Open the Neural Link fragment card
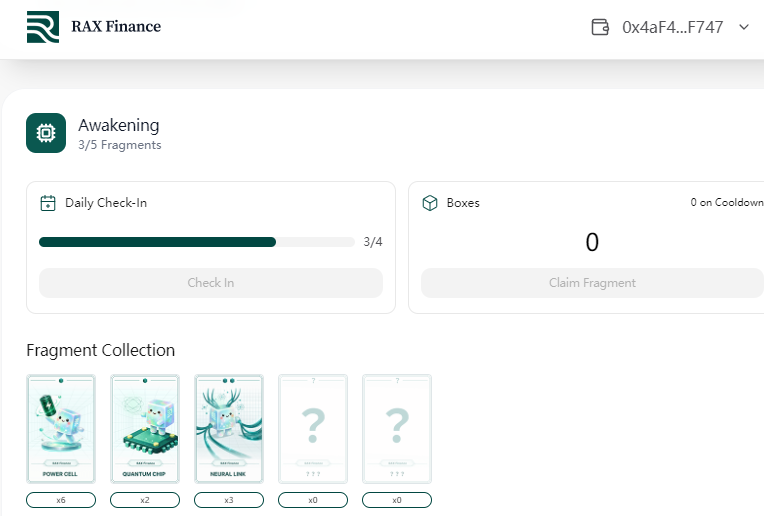The height and width of the screenshot is (516, 764). tap(229, 429)
